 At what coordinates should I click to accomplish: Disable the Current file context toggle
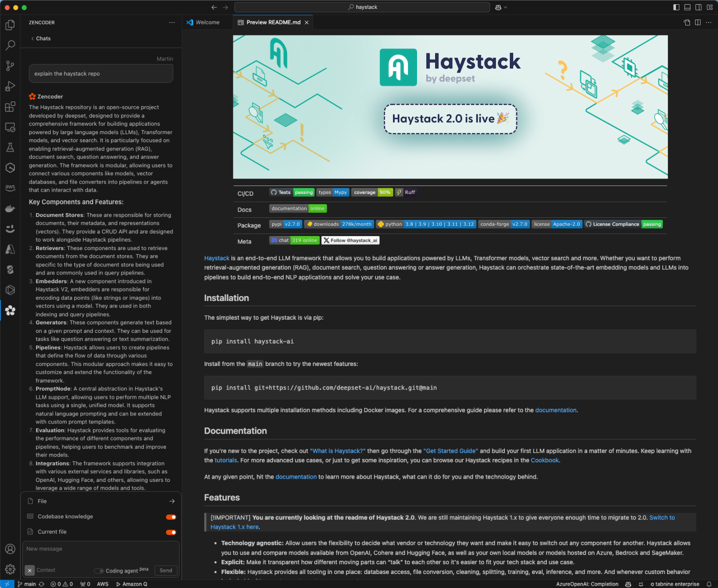[171, 532]
